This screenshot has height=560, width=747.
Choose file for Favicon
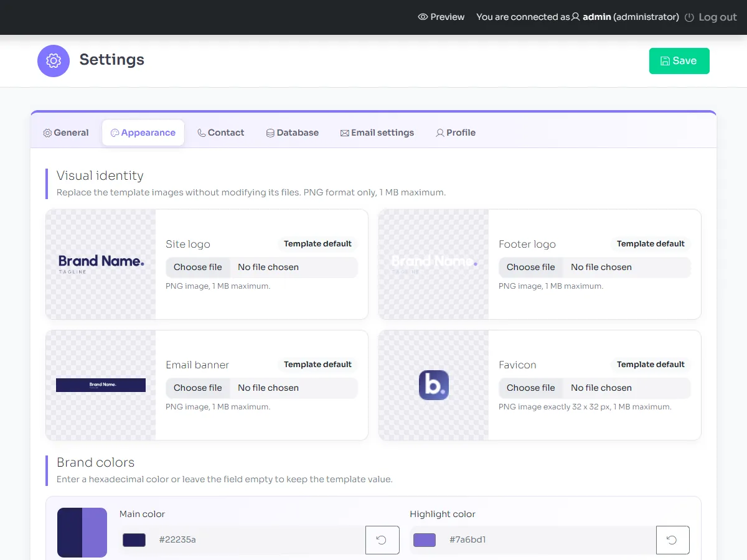pyautogui.click(x=531, y=388)
